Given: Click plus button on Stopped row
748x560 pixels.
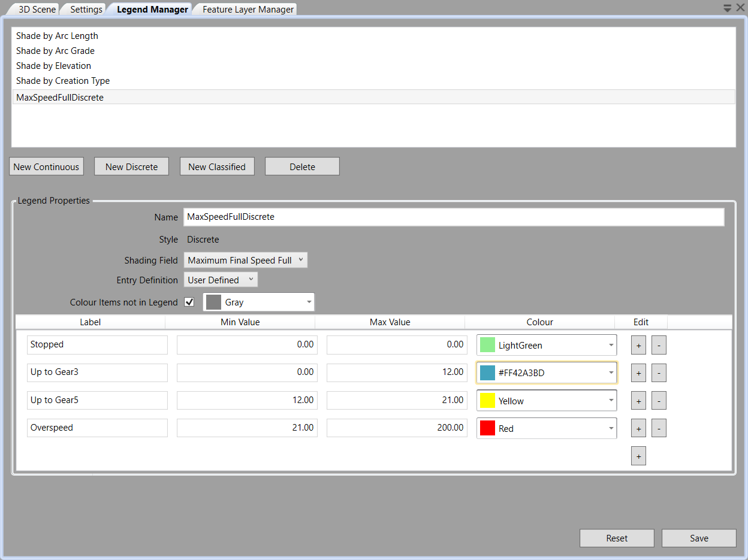Looking at the screenshot, I should point(638,346).
